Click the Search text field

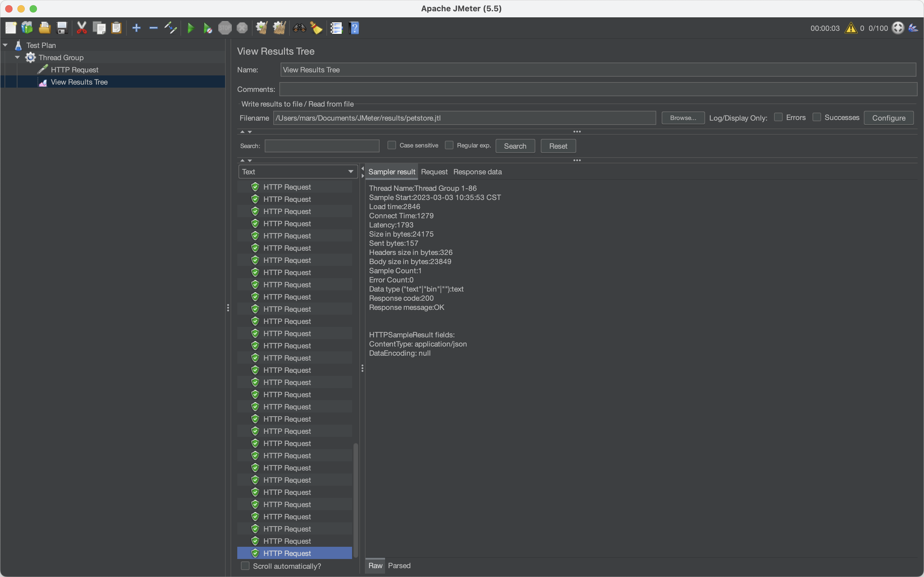[322, 146]
